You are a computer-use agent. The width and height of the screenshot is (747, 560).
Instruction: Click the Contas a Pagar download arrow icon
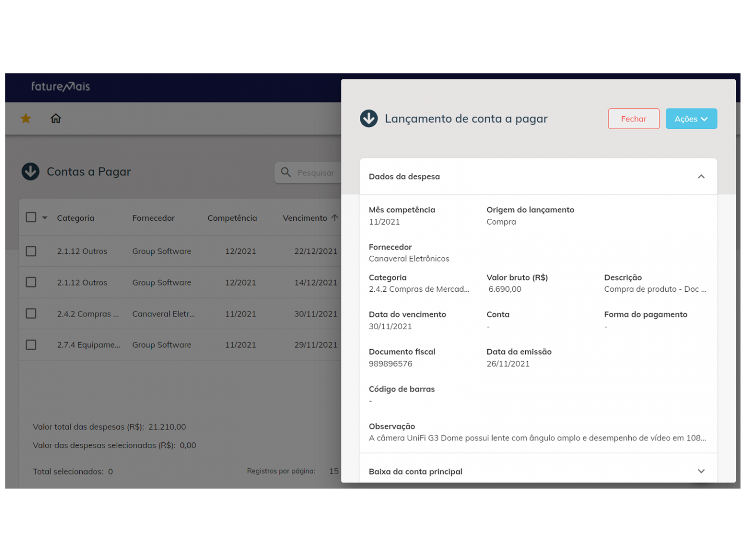tap(30, 172)
